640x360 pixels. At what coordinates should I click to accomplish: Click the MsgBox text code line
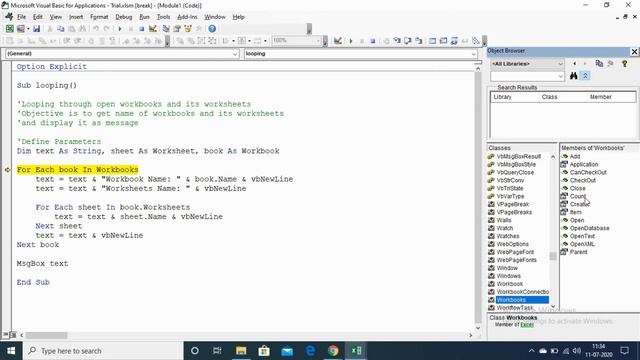[42, 263]
